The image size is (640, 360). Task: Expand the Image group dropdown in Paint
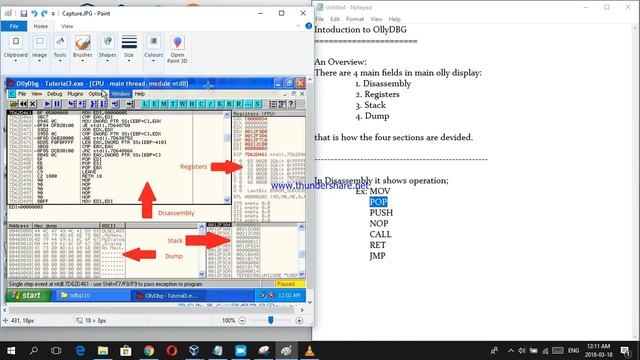click(39, 49)
